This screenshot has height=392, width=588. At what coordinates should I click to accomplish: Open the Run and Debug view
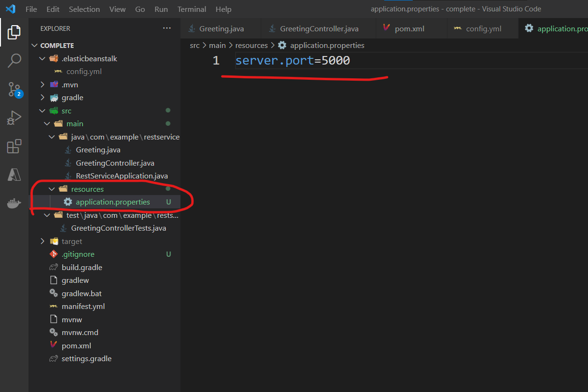[x=14, y=118]
